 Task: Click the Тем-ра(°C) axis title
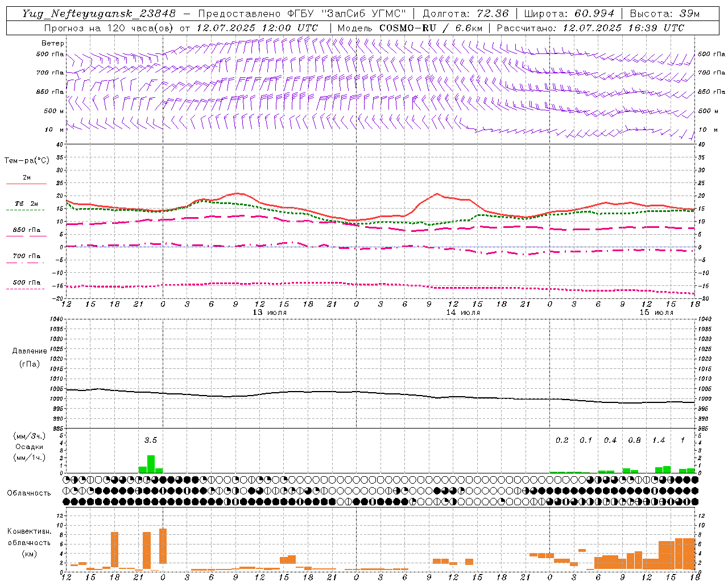[27, 161]
